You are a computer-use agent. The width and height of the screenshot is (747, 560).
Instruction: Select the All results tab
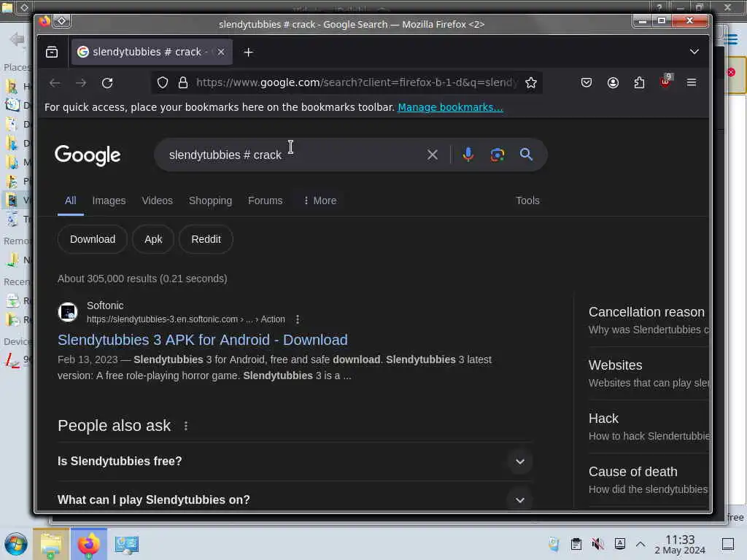pos(71,201)
